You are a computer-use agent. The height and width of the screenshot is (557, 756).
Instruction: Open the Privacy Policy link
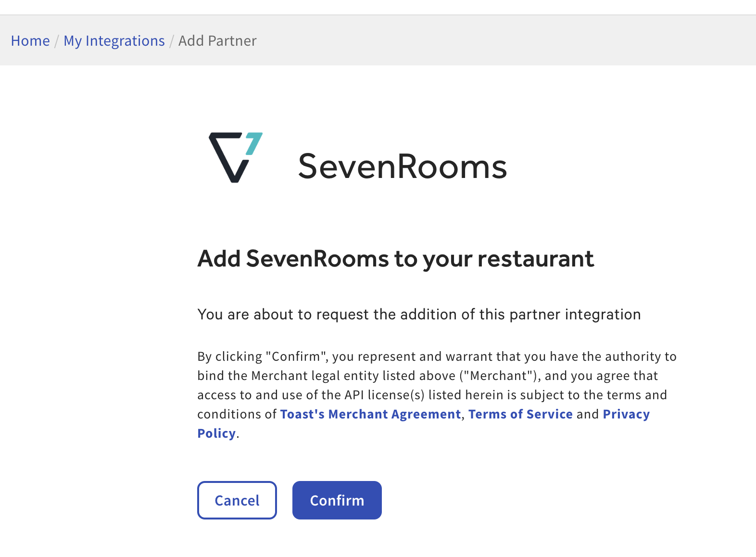click(626, 414)
